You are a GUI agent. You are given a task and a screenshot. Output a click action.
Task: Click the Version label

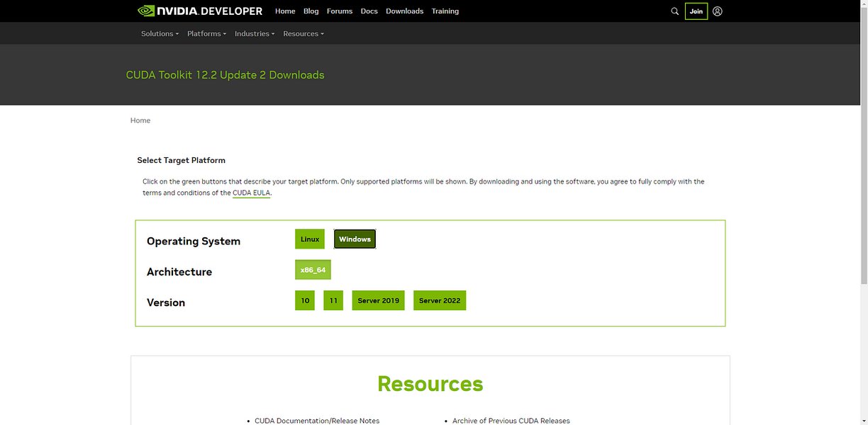point(166,302)
